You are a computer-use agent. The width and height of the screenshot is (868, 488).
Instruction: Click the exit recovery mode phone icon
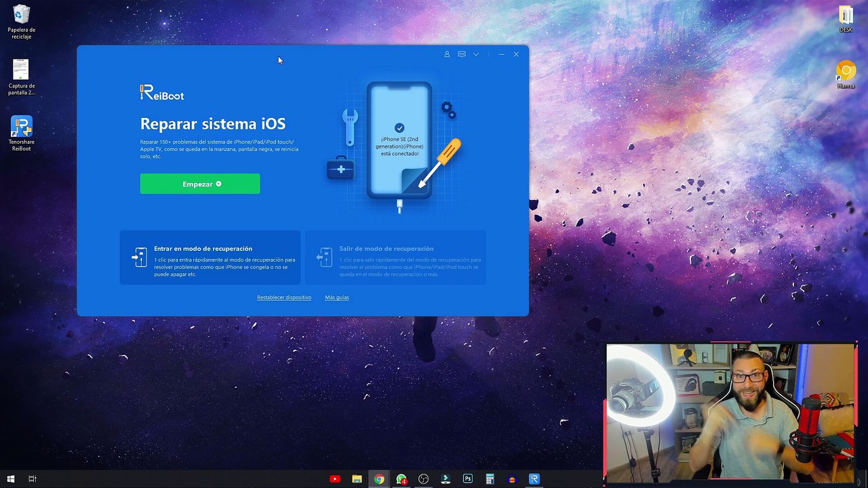(x=324, y=257)
